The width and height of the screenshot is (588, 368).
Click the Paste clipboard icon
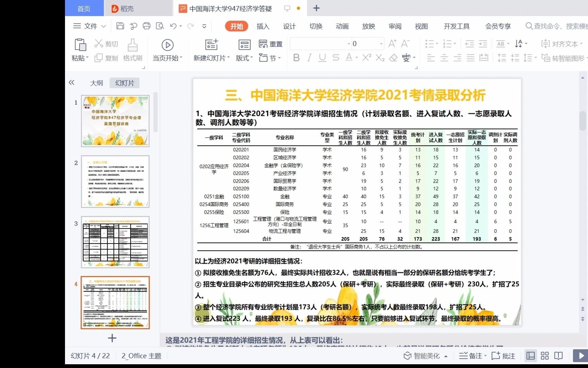pos(80,45)
